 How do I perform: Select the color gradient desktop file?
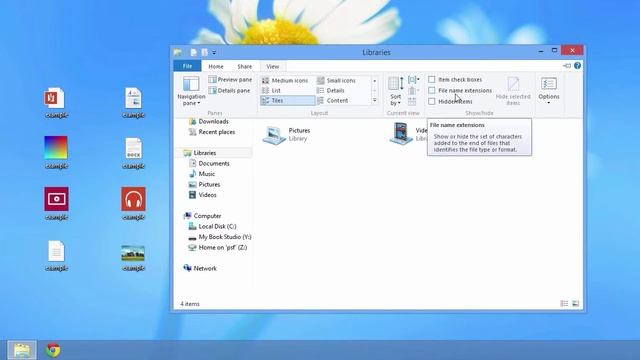coord(56,152)
